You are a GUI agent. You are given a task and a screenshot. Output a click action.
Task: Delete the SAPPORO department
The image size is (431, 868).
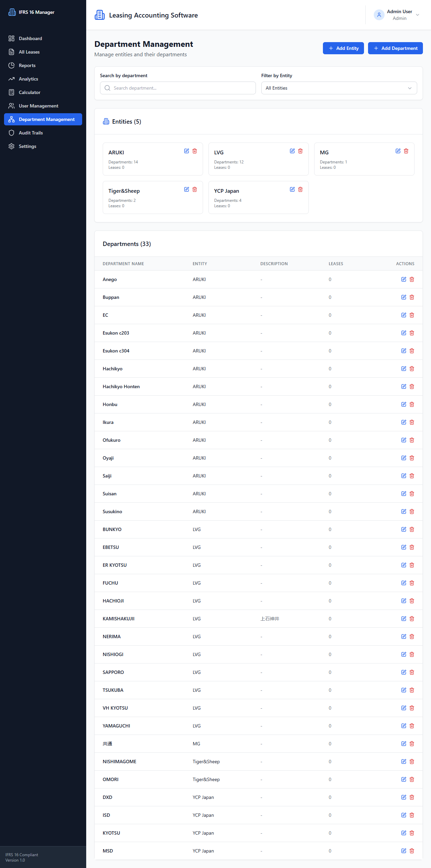coord(412,672)
